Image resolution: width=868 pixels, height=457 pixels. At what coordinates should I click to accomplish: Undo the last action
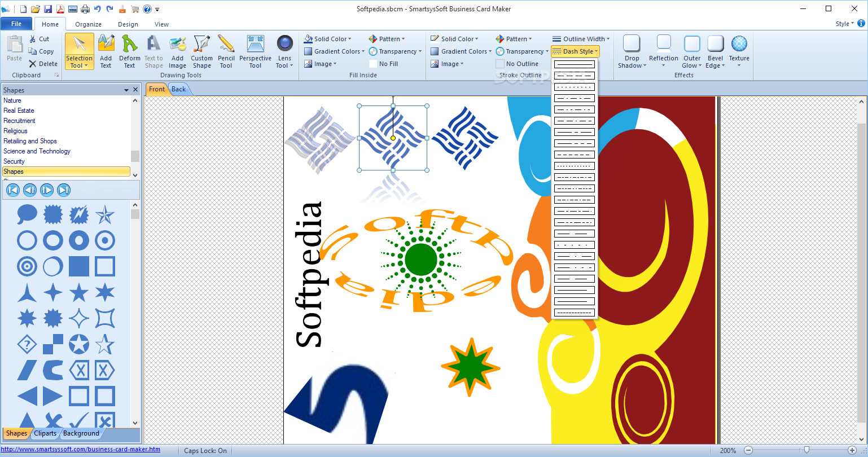pos(97,8)
